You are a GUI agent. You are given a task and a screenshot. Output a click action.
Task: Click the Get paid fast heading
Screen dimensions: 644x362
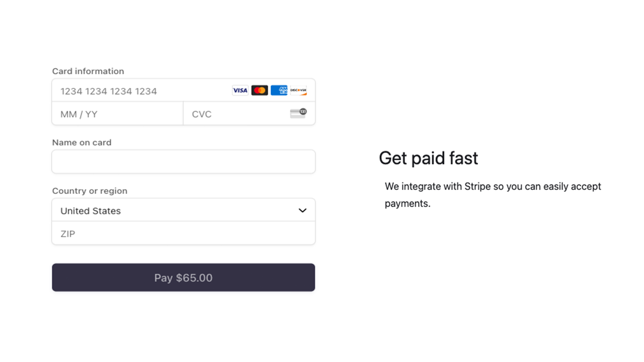click(428, 158)
